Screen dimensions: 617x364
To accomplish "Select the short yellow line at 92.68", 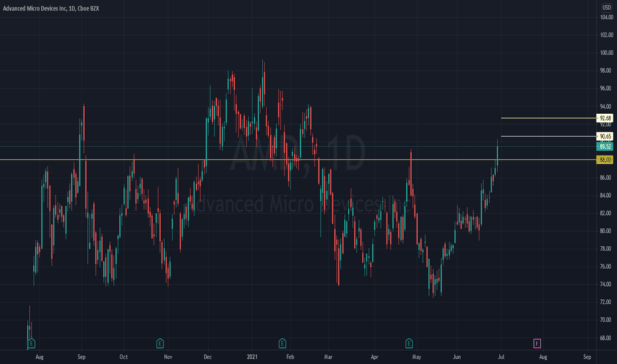I will 549,118.
